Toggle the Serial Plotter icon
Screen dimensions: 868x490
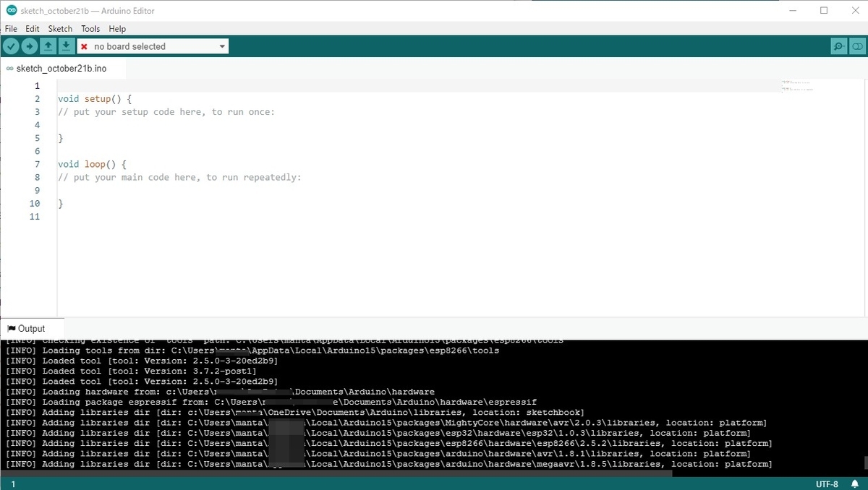[856, 46]
